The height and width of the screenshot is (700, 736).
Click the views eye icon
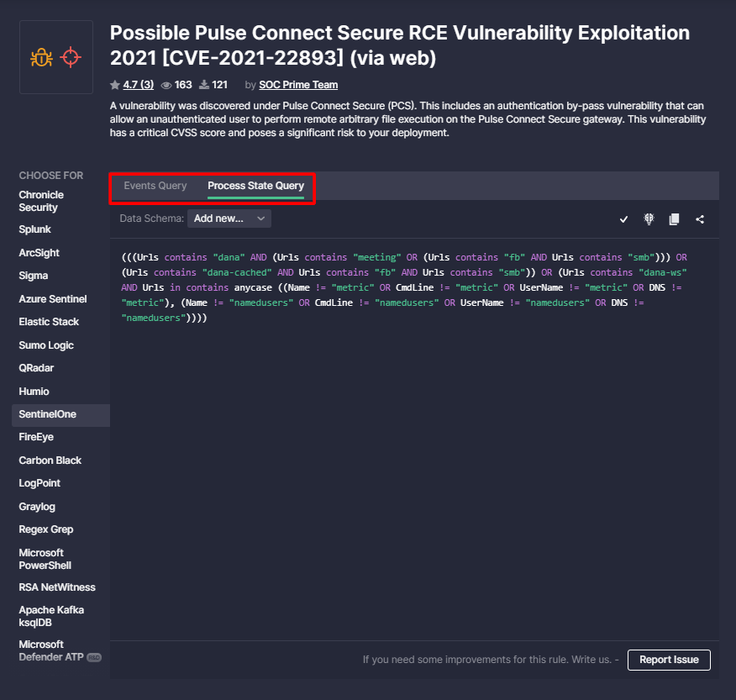[x=166, y=85]
